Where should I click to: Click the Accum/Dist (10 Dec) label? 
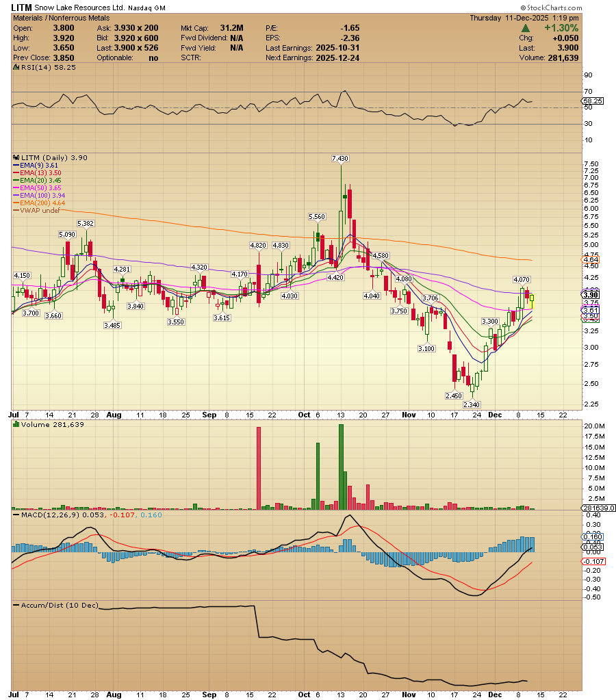click(56, 606)
